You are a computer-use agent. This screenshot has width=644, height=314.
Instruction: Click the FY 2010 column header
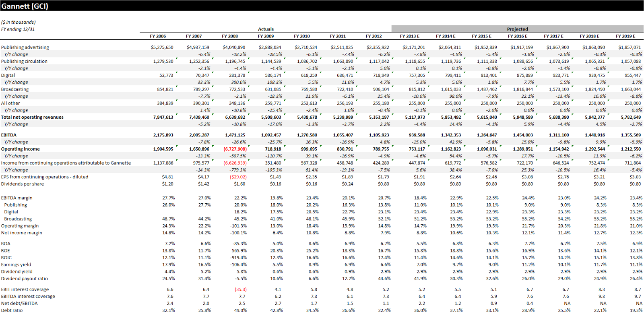302,36
